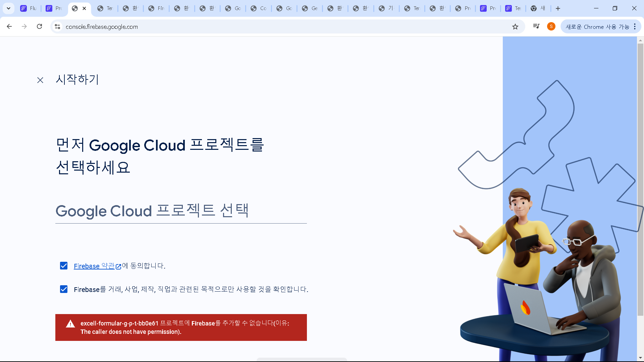644x362 pixels.
Task: Switch to the Co tab
Action: coord(259,8)
